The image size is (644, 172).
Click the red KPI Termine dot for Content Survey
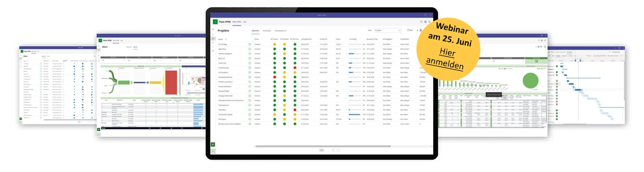click(x=295, y=68)
